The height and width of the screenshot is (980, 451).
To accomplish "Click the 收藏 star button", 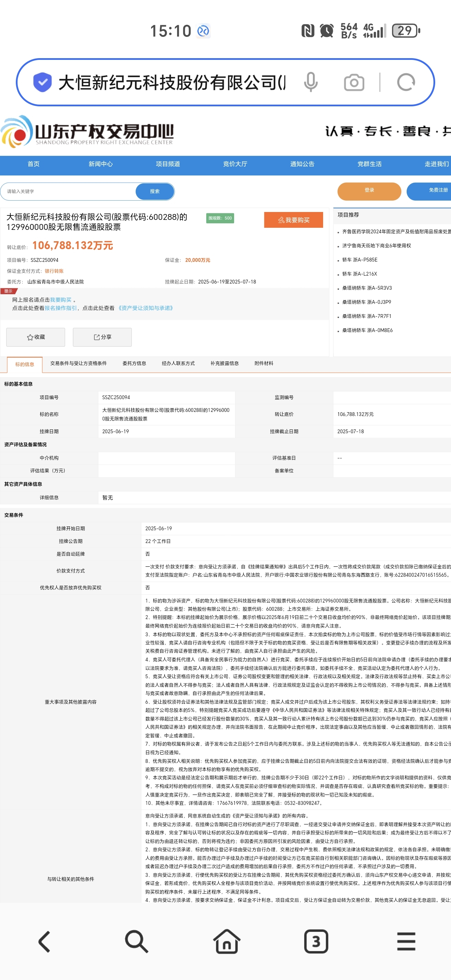I will [36, 337].
